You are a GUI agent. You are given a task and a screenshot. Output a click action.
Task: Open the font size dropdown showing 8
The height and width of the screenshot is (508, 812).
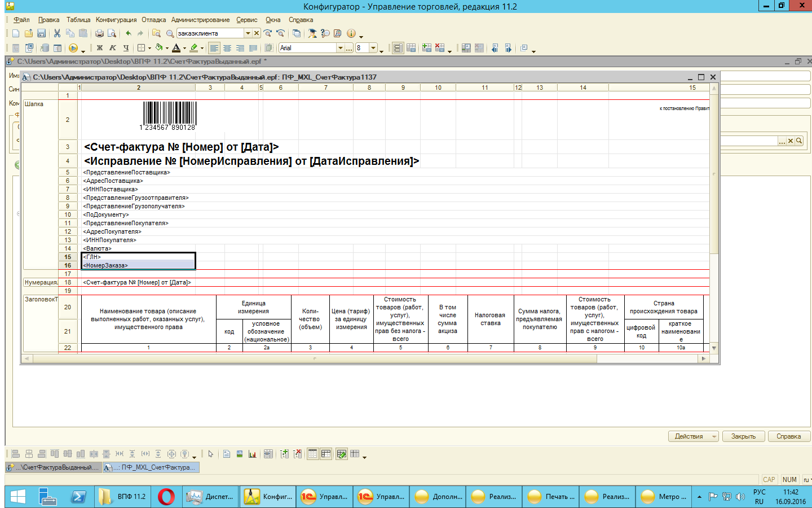tap(373, 48)
